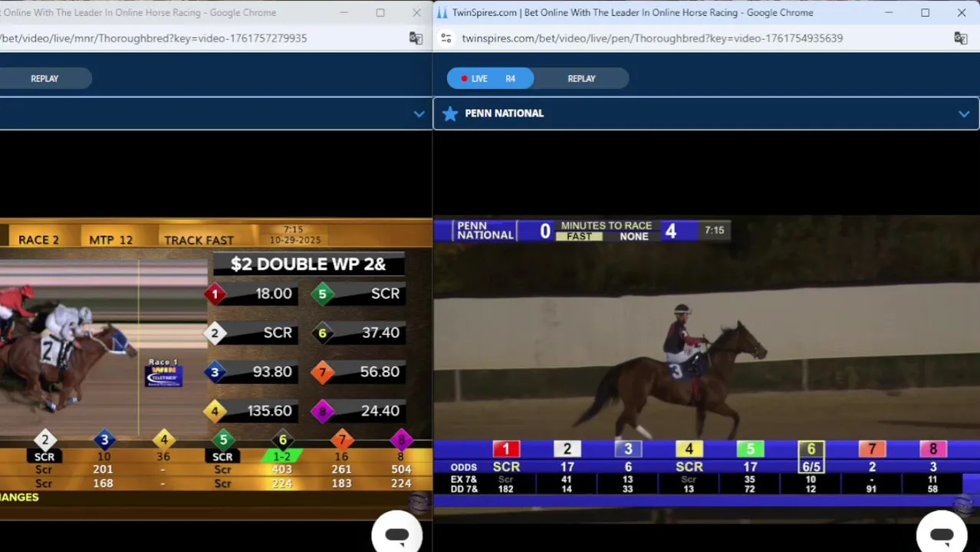Click the 56.80 double payout value

click(380, 372)
